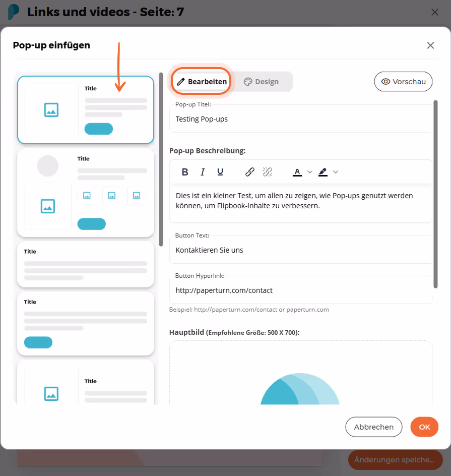Confirm the pop-up with OK
The image size is (451, 476).
pos(424,427)
